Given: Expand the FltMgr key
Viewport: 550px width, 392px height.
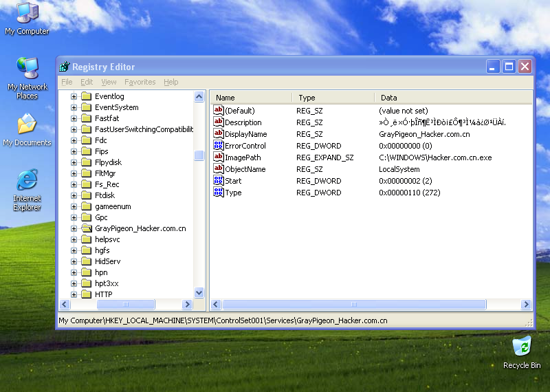Looking at the screenshot, I should [x=74, y=173].
